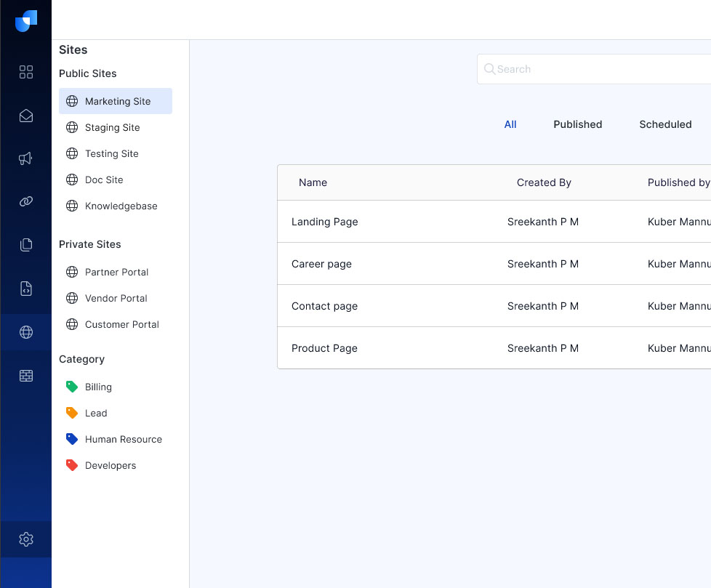Switch to the All tab

510,124
